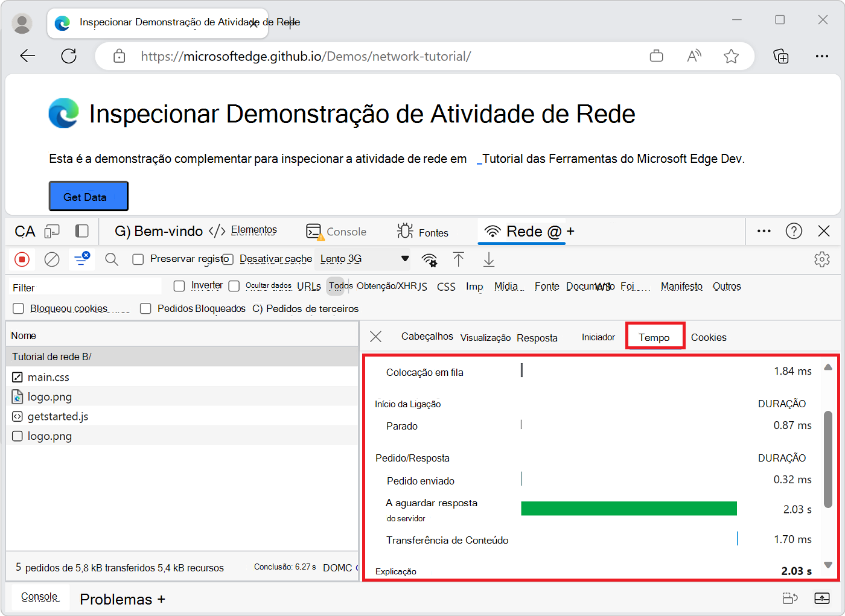Switch to the Iniciador tab
This screenshot has height=616, width=845.
pos(598,337)
